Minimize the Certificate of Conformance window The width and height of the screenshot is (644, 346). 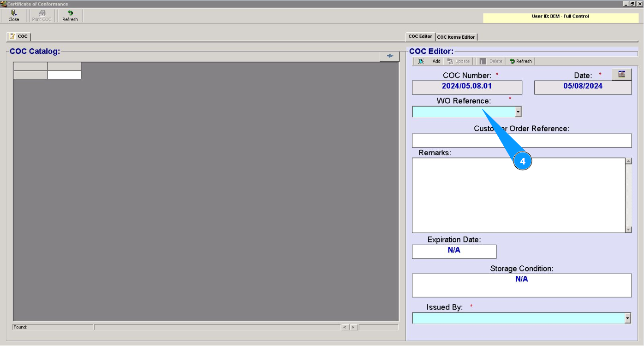(x=625, y=4)
